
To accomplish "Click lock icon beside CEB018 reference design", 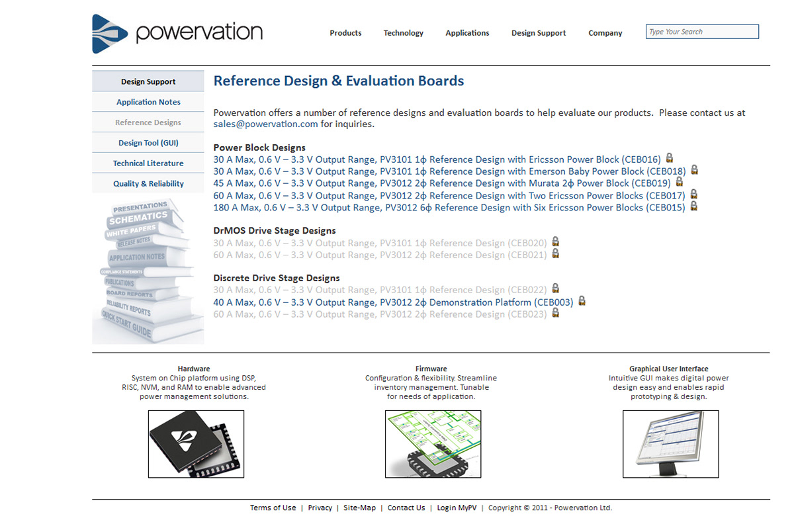I will 694,170.
